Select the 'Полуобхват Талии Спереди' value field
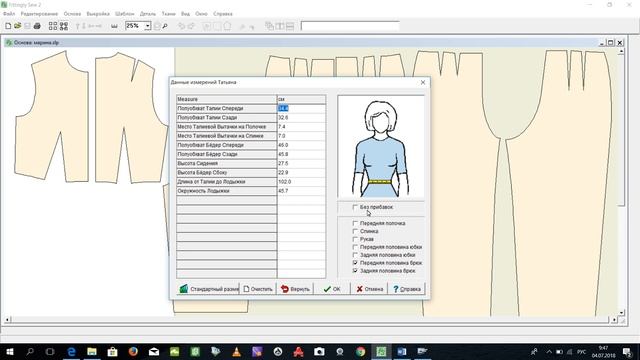 (301, 109)
